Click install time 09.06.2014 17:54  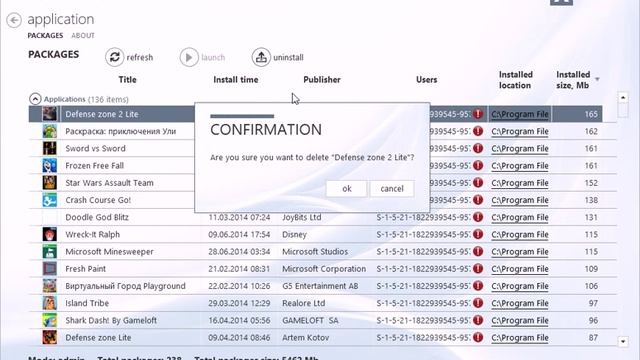pyautogui.click(x=239, y=234)
